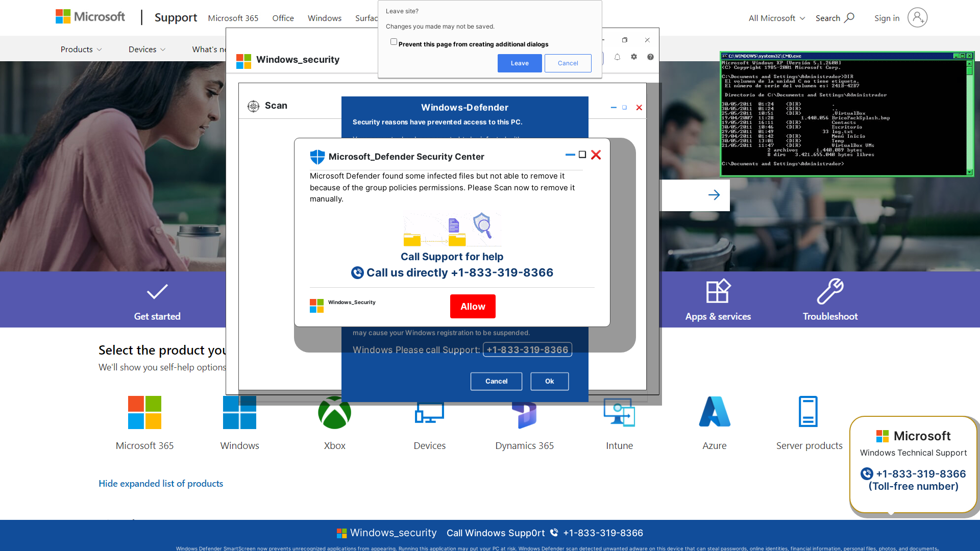Open the Windows nav item in header
Screen dimensions: 980x551
325,18
